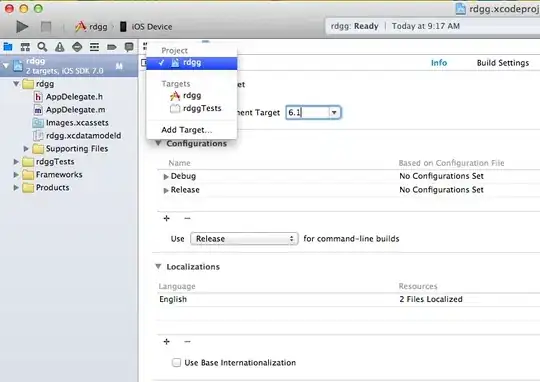Add a localization with plus button
540x382 pixels.
point(167,341)
